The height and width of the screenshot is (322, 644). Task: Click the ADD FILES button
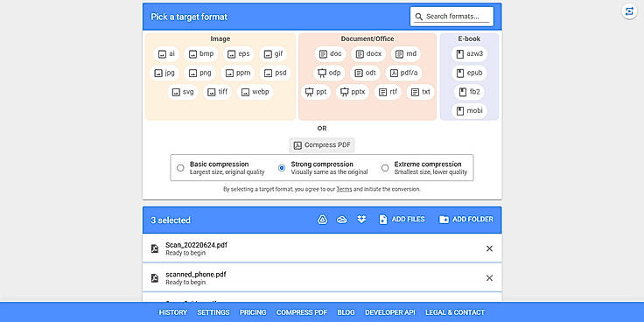coord(402,220)
